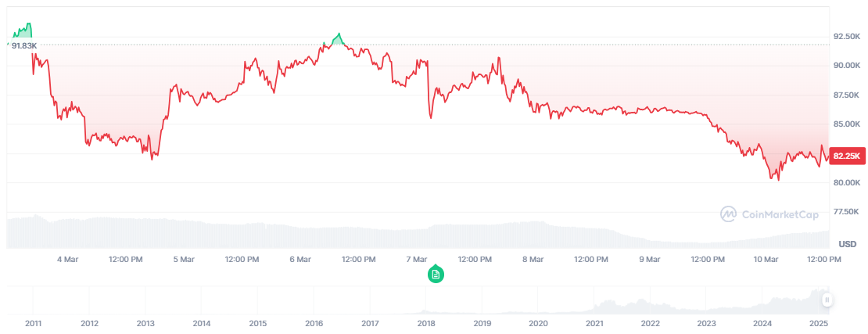Screen dimensions: 868x334
Task: Click the green peak near 6 Mar
Action: pos(338,37)
